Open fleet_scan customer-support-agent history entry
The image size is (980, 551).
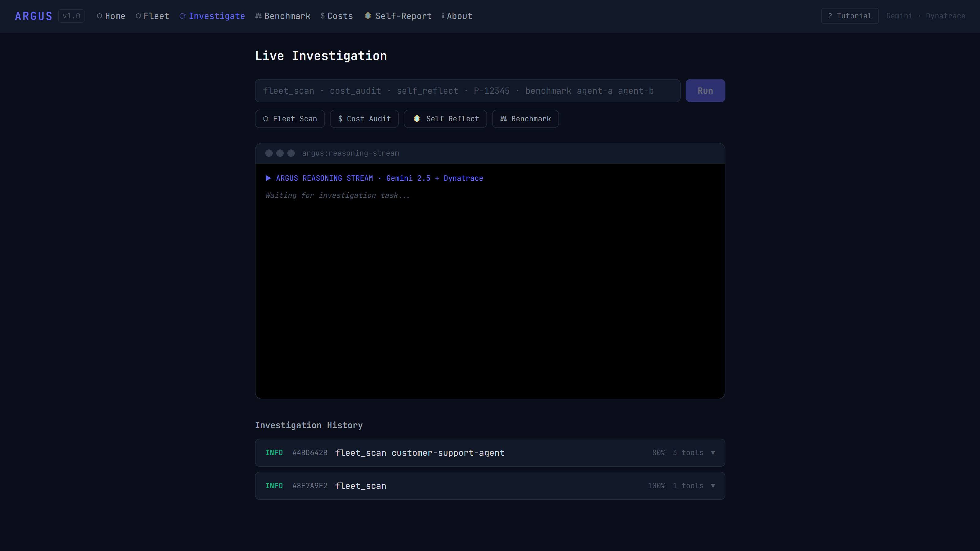pos(420,452)
